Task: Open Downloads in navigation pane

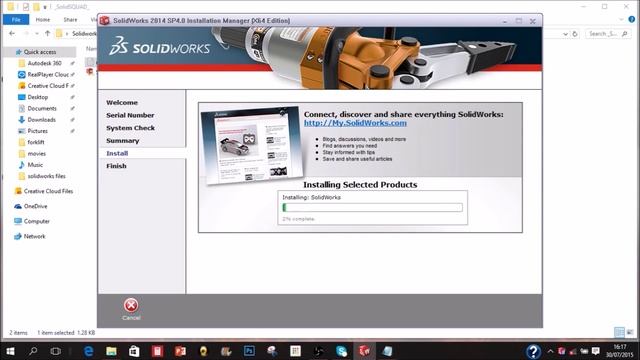Action: 41,120
